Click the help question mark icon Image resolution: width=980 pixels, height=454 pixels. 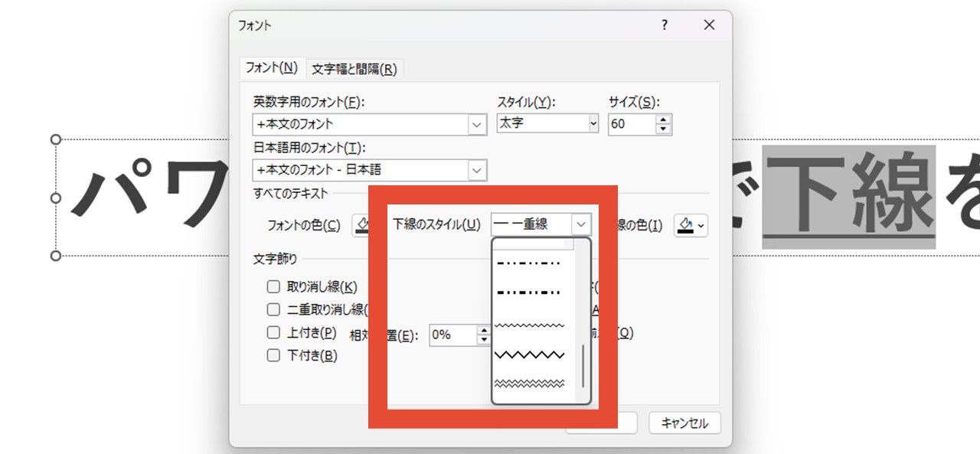[x=665, y=25]
